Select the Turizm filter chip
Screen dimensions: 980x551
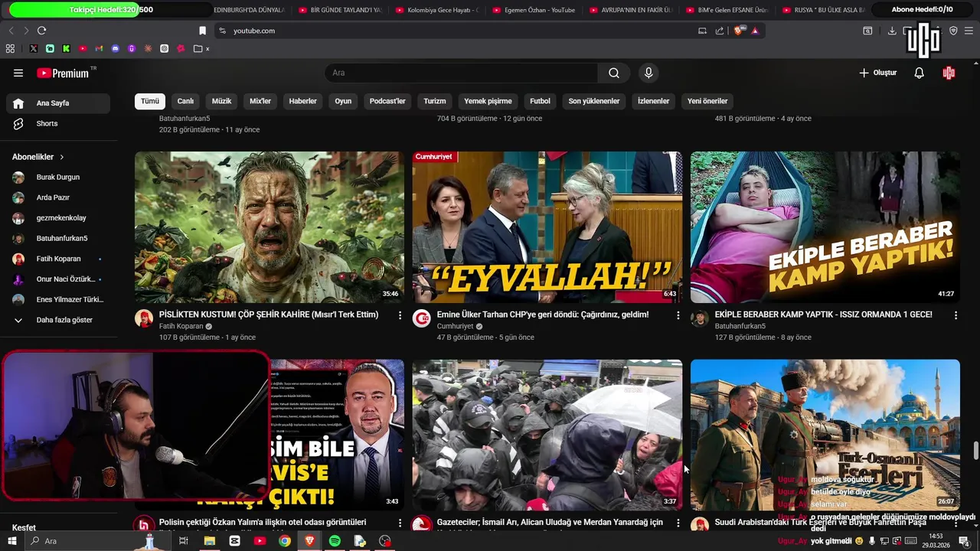[x=435, y=101]
